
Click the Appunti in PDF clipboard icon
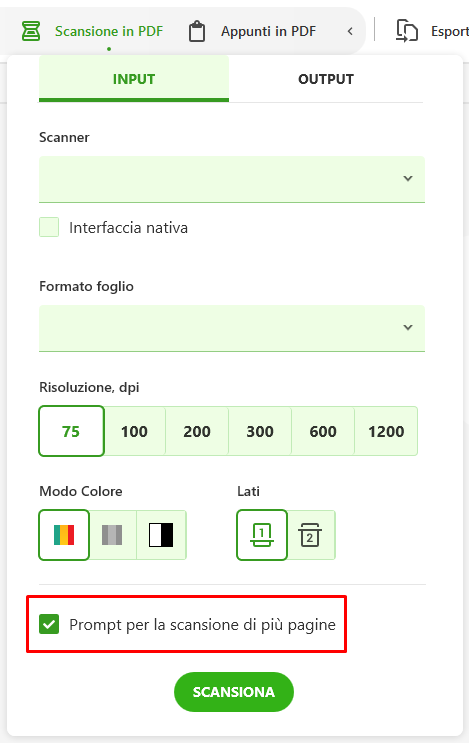[197, 32]
